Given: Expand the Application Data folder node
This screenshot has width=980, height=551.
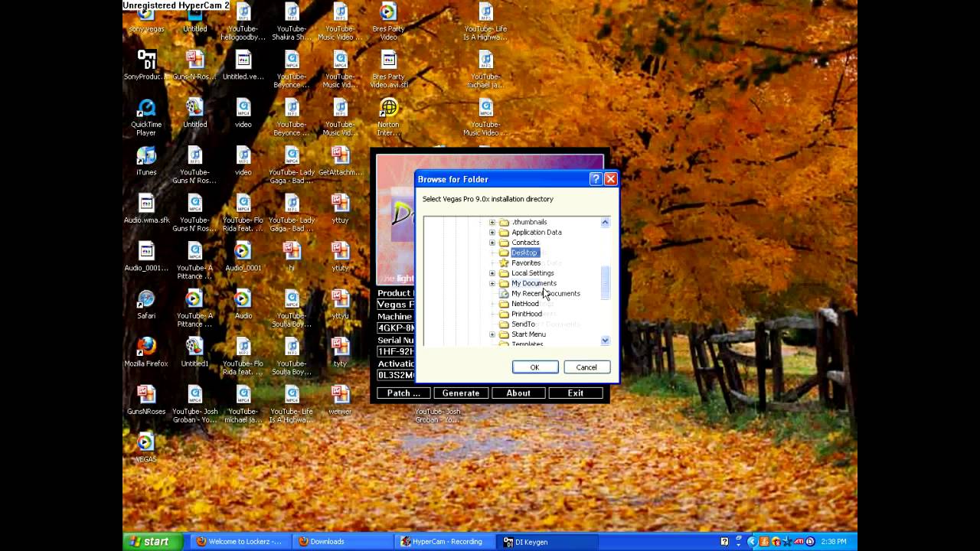Looking at the screenshot, I should coord(492,232).
